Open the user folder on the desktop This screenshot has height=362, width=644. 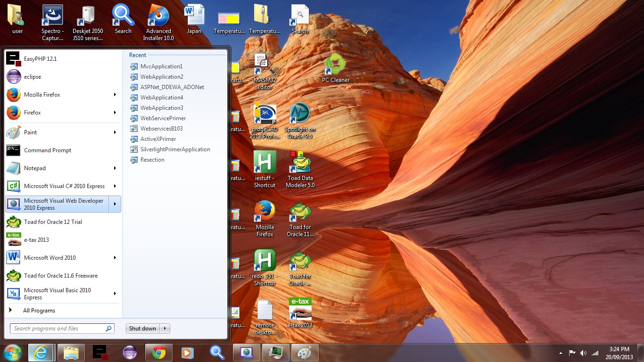pos(17,19)
